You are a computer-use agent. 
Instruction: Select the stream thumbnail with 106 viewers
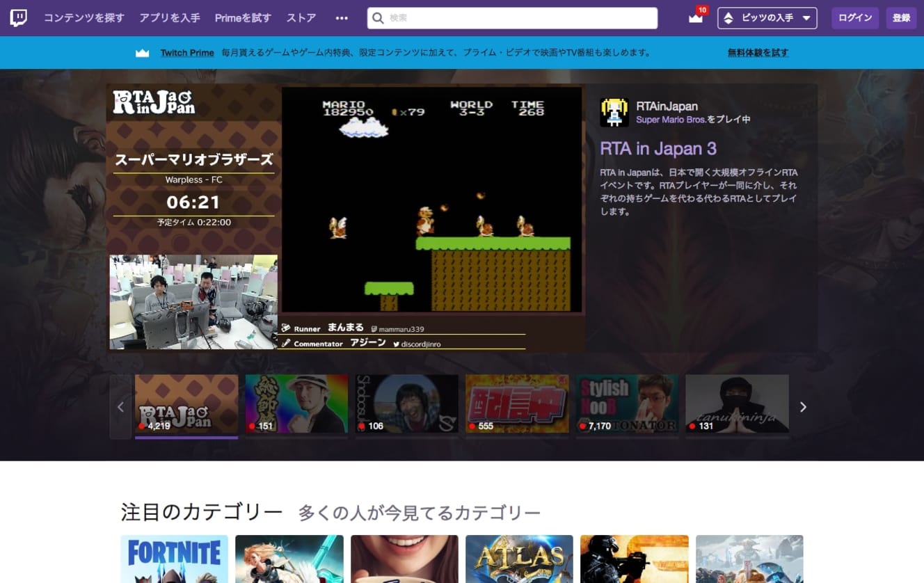(407, 404)
